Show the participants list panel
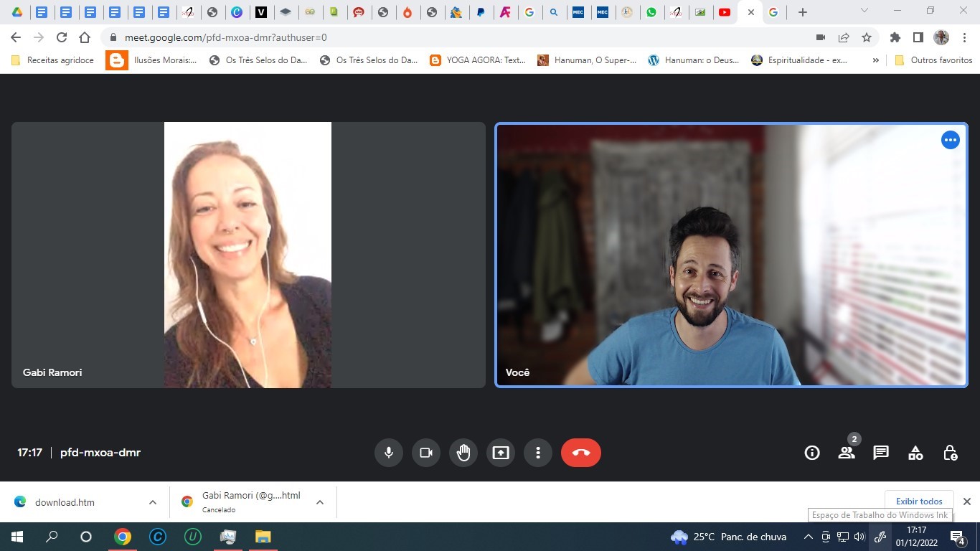Viewport: 980px width, 551px height. (847, 453)
